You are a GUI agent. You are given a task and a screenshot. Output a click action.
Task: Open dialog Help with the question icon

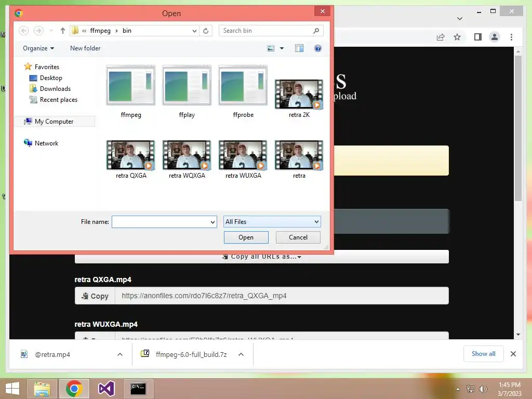pyautogui.click(x=317, y=48)
